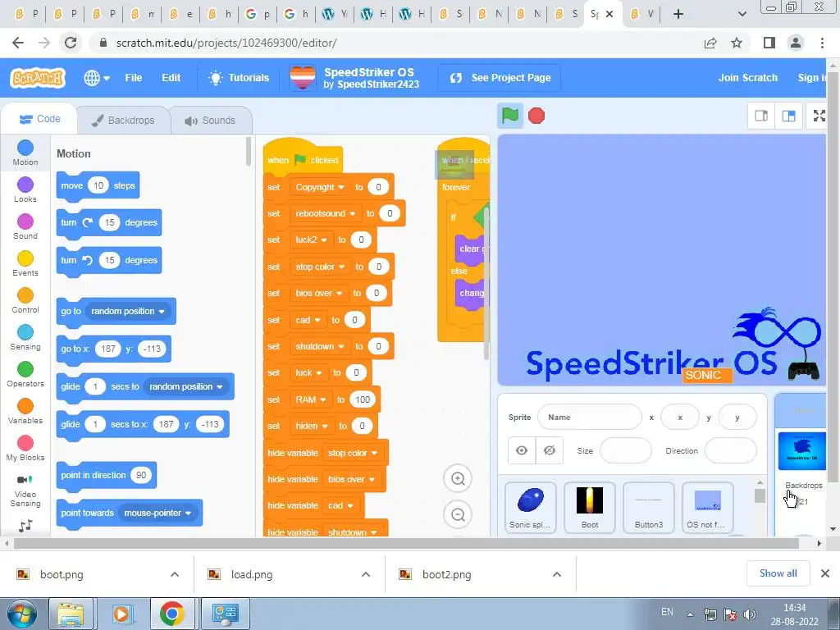
Task: Stop the project with red stop icon
Action: (536, 116)
